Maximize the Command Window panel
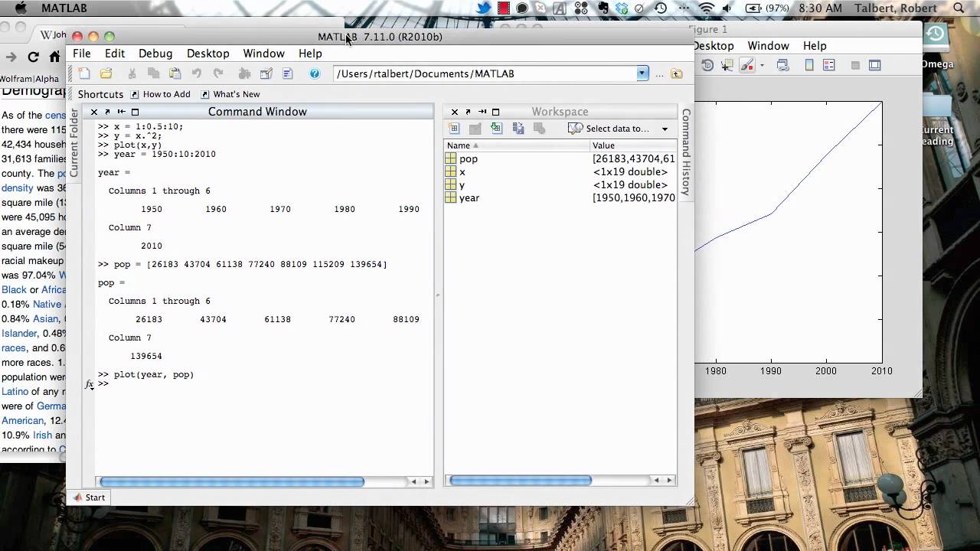The width and height of the screenshot is (980, 551). 136,112
